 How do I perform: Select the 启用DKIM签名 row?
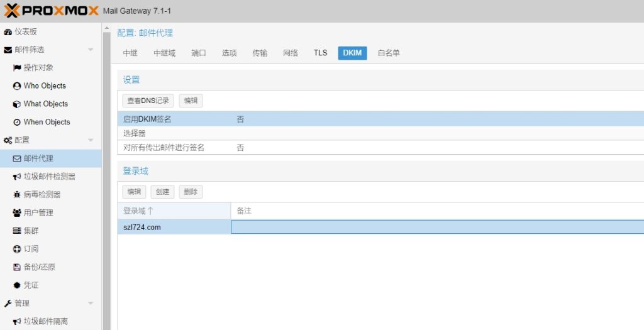tap(380, 119)
